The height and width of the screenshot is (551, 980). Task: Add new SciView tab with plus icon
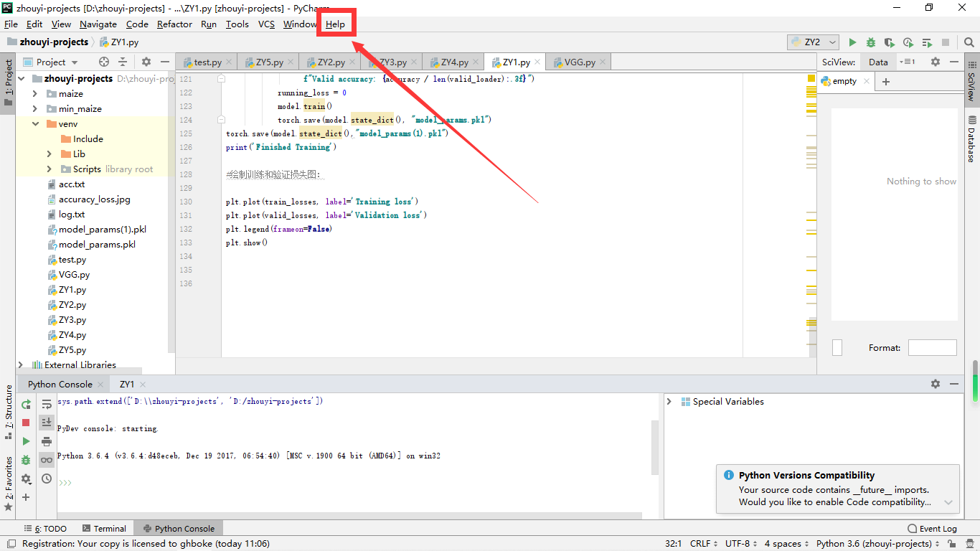tap(886, 81)
